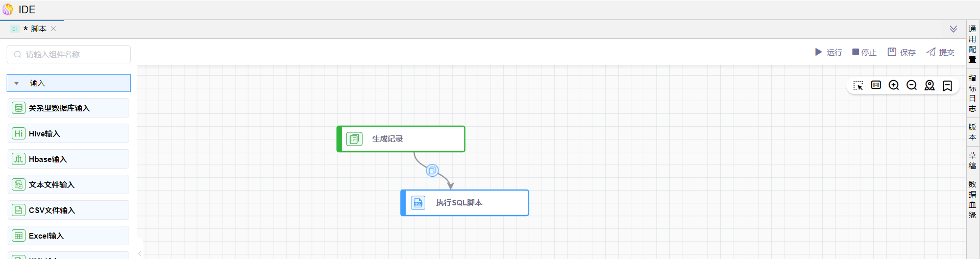
Task: Reset canvas to 1:1 actual size
Action: 876,85
